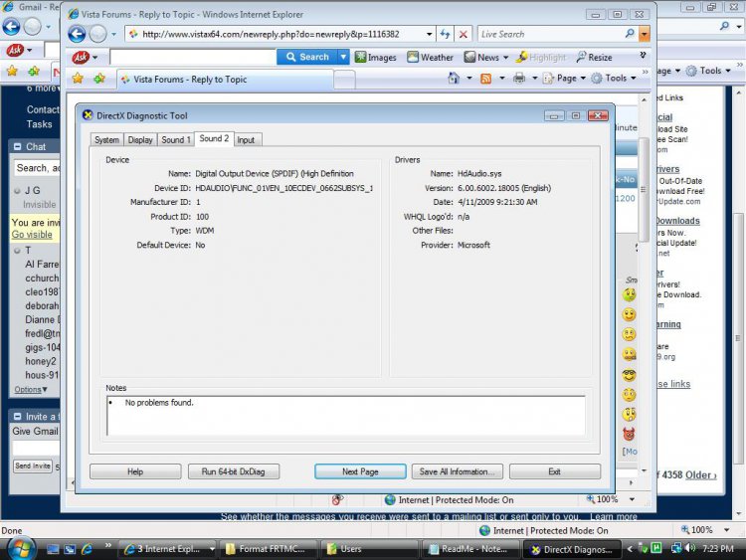Click blue Search button on Ask toolbar
Viewport: 746px width, 560px height.
coord(307,57)
